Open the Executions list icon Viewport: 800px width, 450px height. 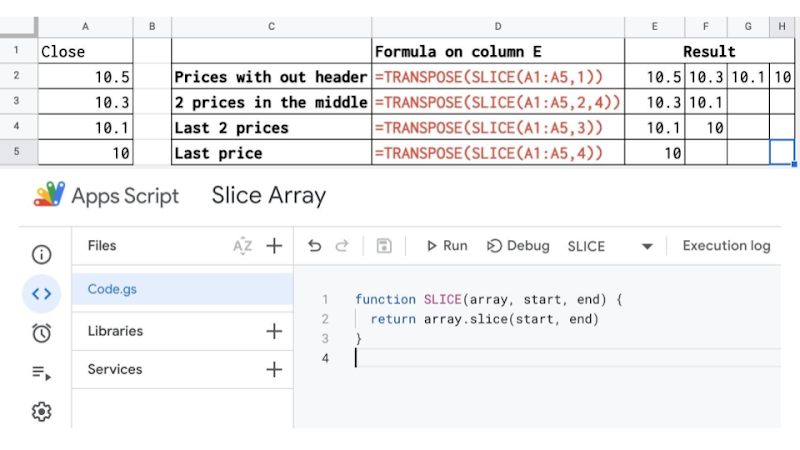click(41, 372)
